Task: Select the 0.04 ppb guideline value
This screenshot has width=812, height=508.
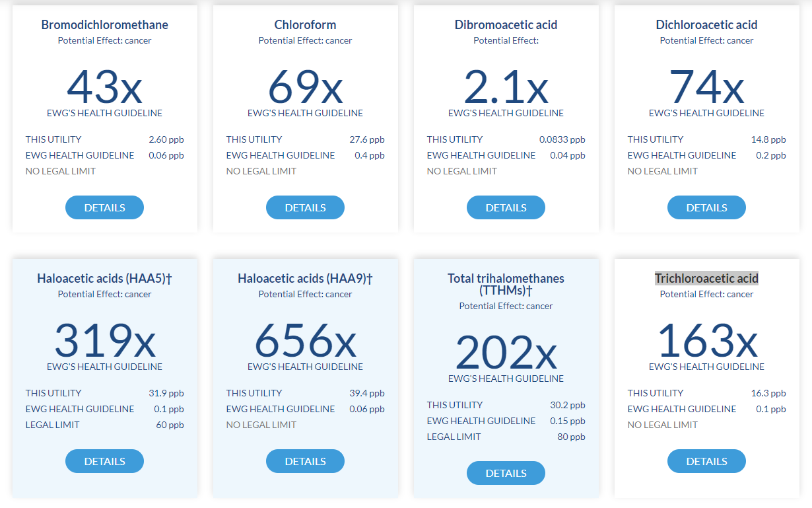Action: point(568,155)
